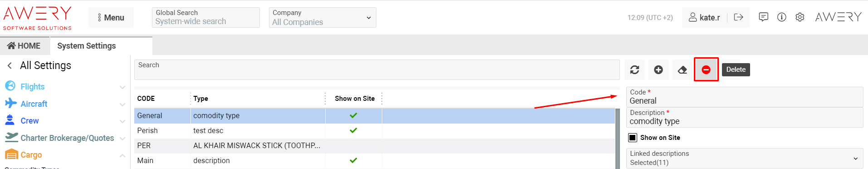Click the info circle icon
The height and width of the screenshot is (169, 868).
[x=782, y=17]
